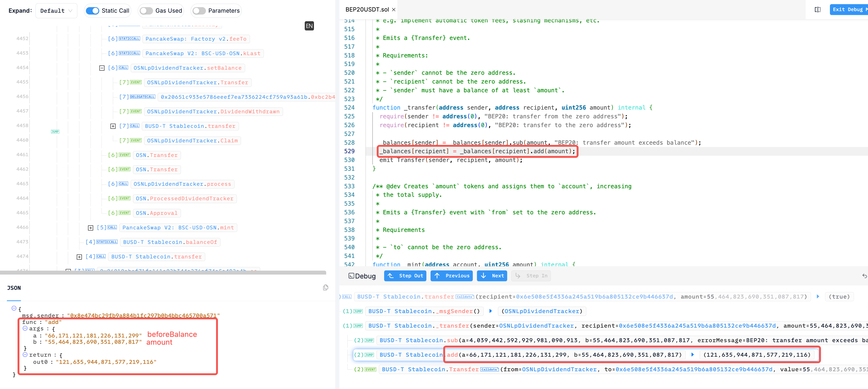The height and width of the screenshot is (389, 868).
Task: Select the OSNLpDividendTracker.Transfer event
Action: coord(197,83)
